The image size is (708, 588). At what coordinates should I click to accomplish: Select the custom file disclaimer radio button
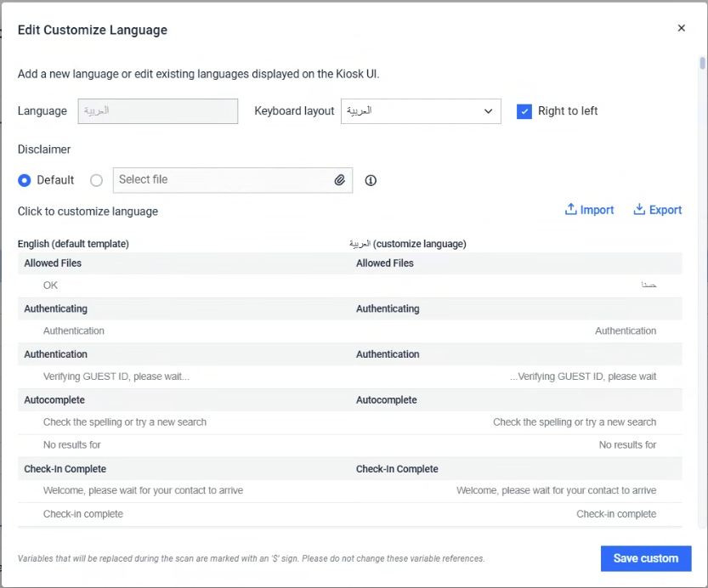(96, 180)
